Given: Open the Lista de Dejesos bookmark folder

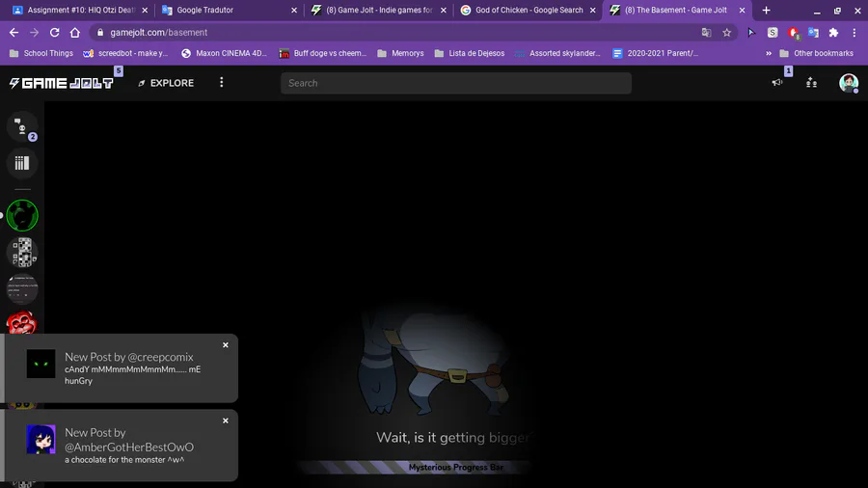Looking at the screenshot, I should [470, 53].
